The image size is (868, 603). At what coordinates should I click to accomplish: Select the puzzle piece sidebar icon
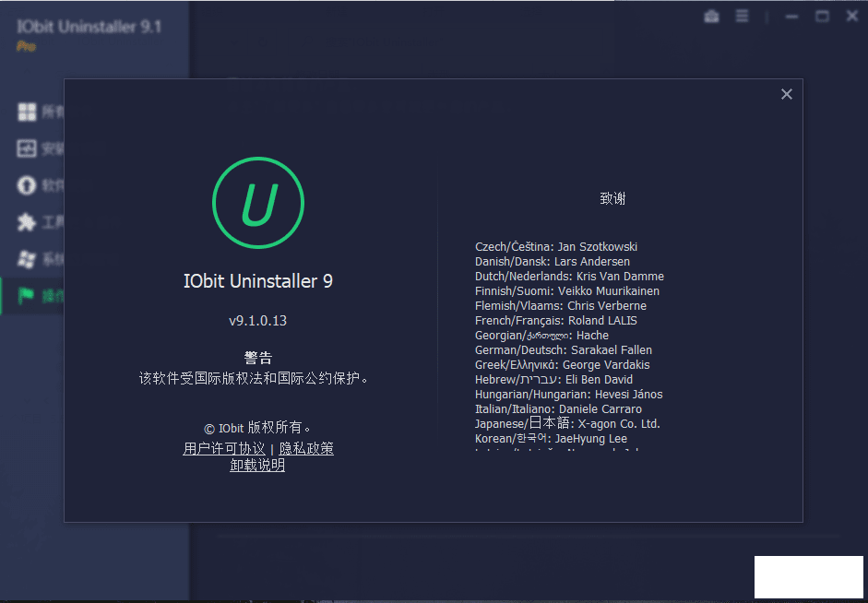click(27, 222)
